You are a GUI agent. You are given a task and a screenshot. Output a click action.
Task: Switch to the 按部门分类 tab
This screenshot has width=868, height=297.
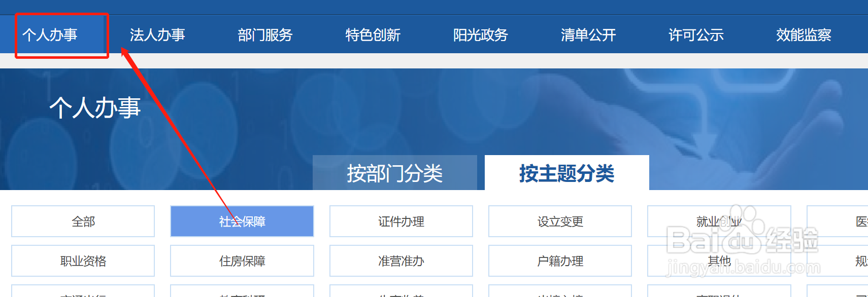click(x=395, y=173)
